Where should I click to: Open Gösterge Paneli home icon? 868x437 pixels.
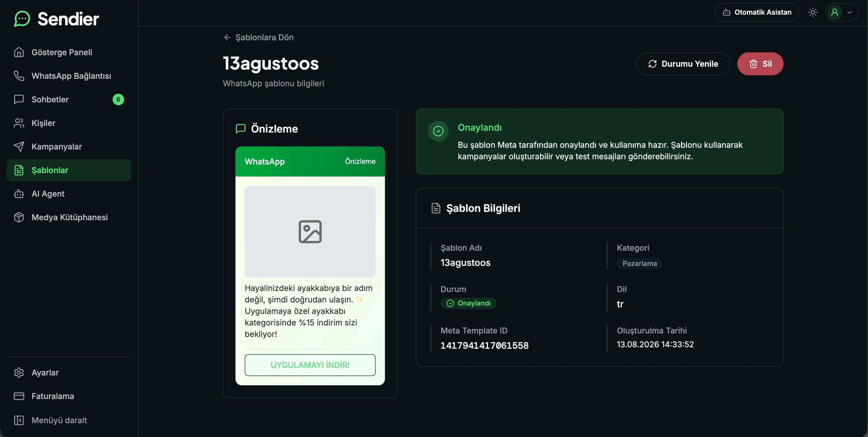[19, 52]
